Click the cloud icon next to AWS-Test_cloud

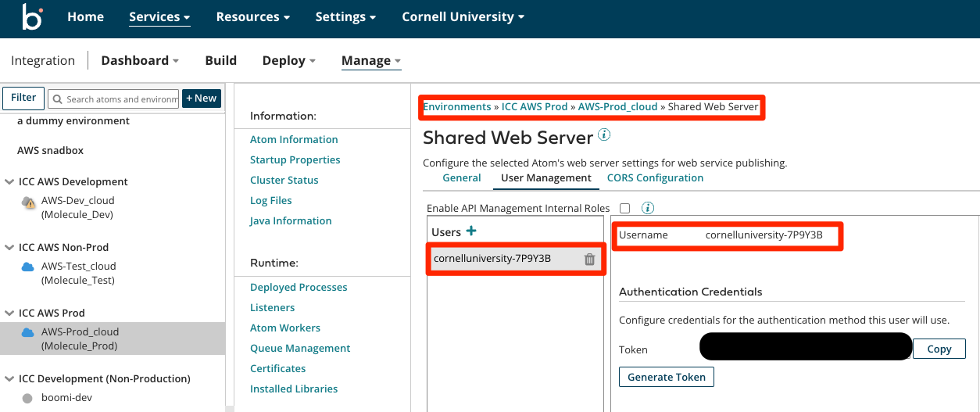pos(28,267)
